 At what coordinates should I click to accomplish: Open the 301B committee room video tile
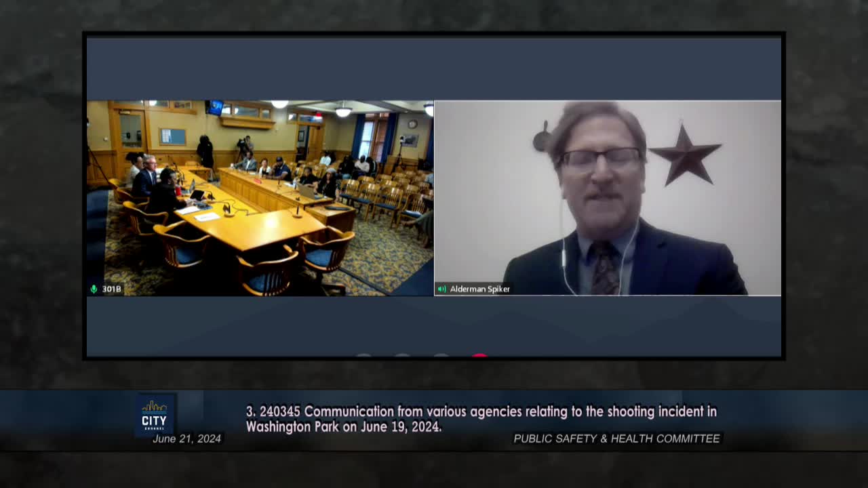(x=260, y=198)
